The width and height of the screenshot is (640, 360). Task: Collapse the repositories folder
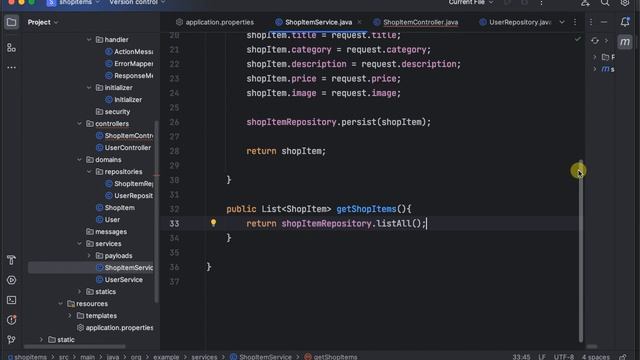point(89,172)
